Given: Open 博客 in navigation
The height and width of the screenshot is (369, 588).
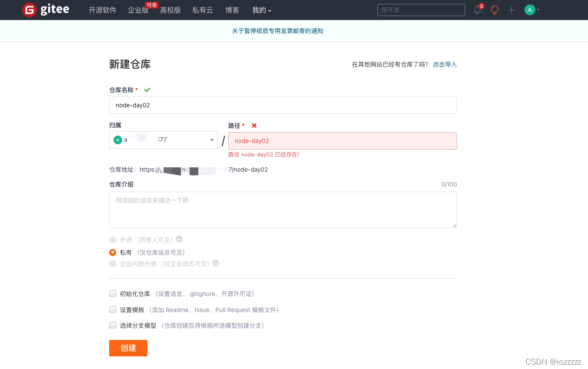Looking at the screenshot, I should 232,10.
